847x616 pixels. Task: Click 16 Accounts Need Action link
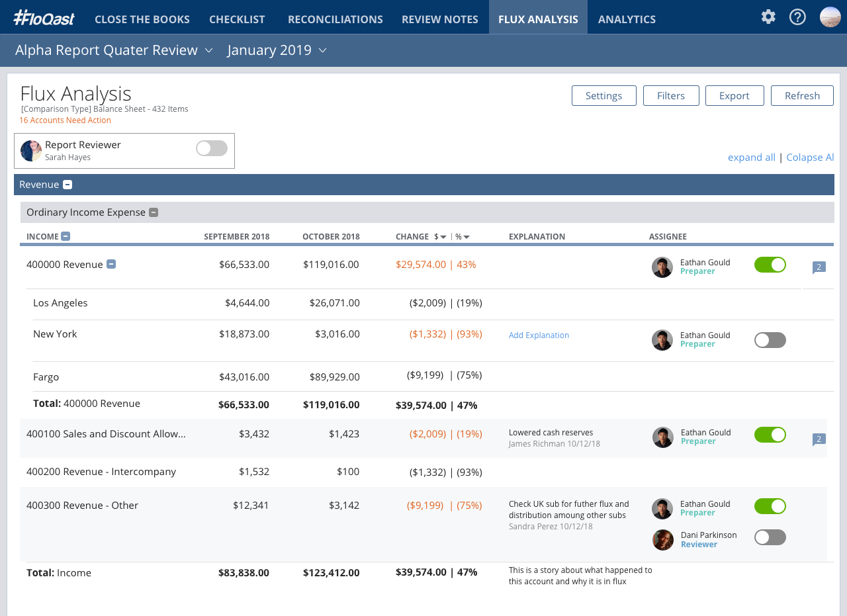(x=65, y=120)
